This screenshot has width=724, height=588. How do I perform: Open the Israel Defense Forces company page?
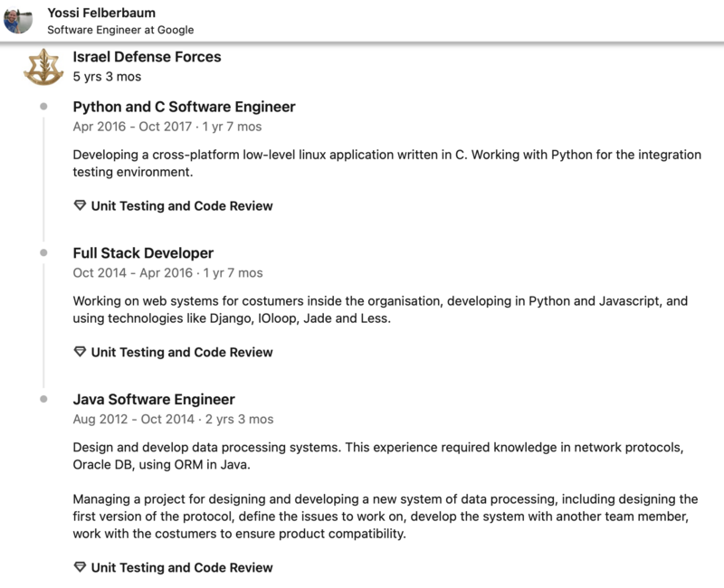[147, 58]
